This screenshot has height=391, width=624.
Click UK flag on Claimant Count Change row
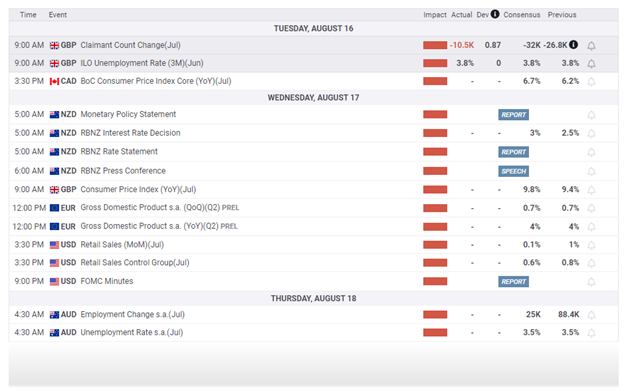click(x=54, y=45)
